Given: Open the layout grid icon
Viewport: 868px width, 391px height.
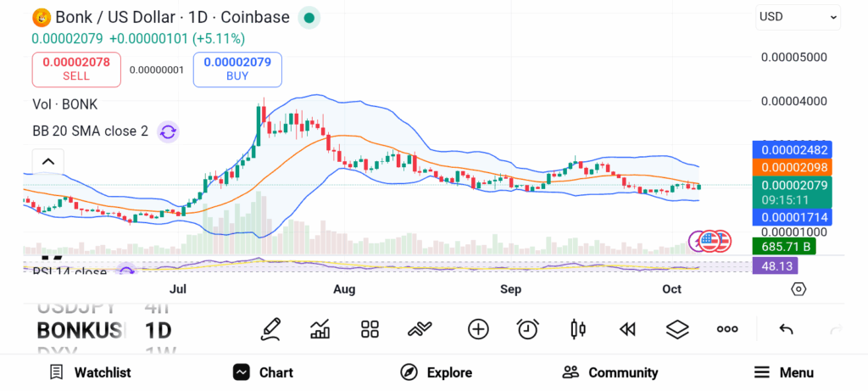Looking at the screenshot, I should [x=370, y=329].
